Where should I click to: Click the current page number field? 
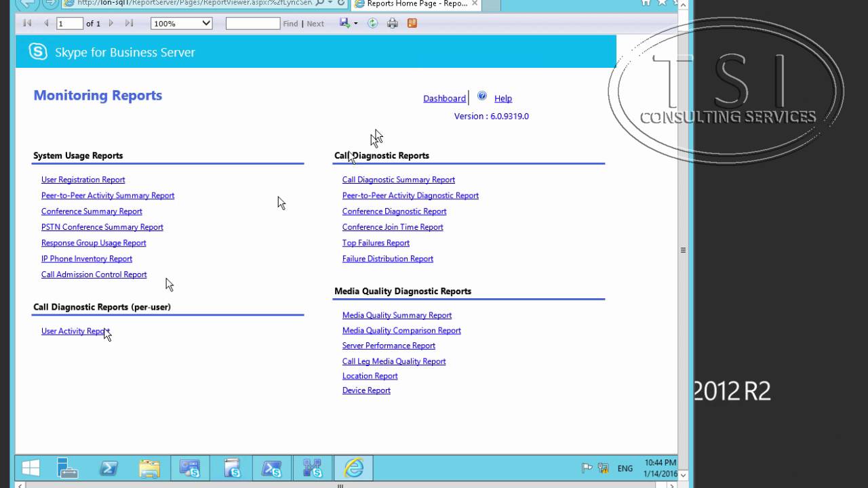pyautogui.click(x=70, y=23)
